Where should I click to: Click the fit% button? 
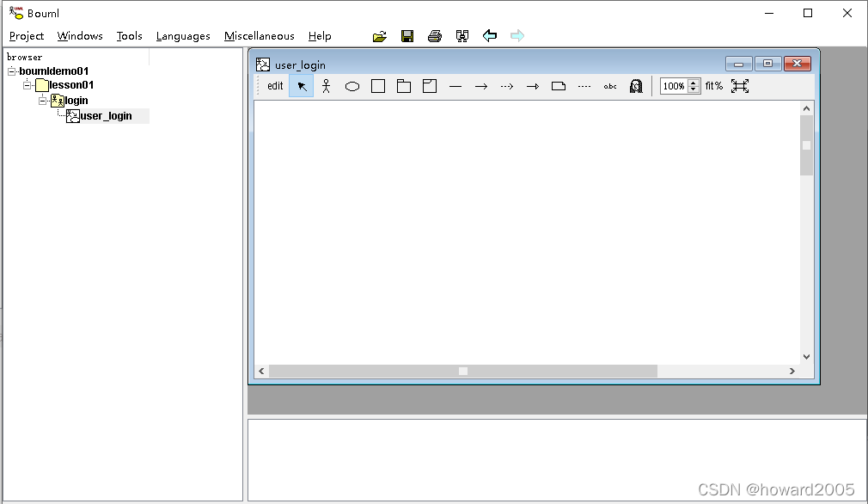pyautogui.click(x=713, y=86)
